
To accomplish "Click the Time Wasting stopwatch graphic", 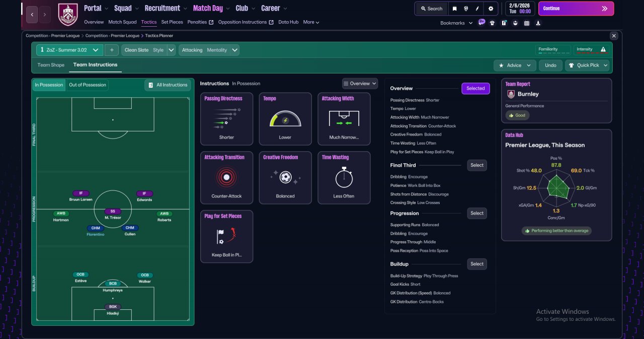I will (344, 177).
